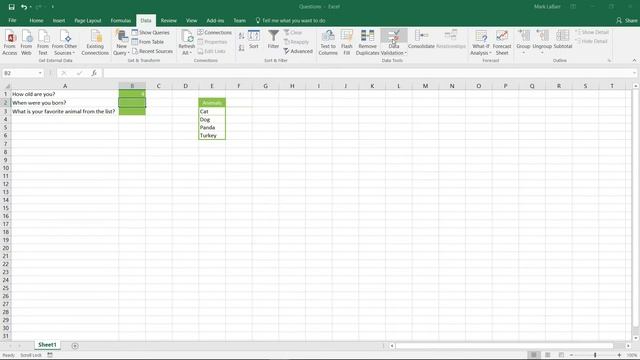
Task: Run Flash Fill
Action: point(347,42)
